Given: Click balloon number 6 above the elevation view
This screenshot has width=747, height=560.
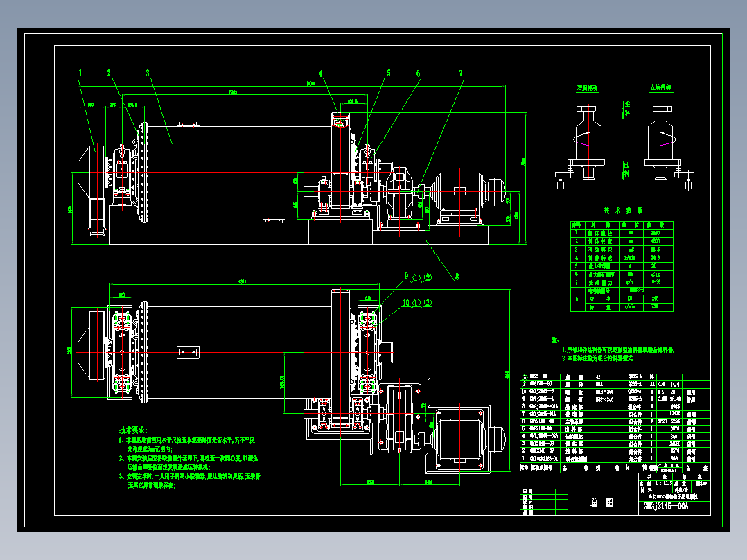Looking at the screenshot, I should [x=419, y=73].
